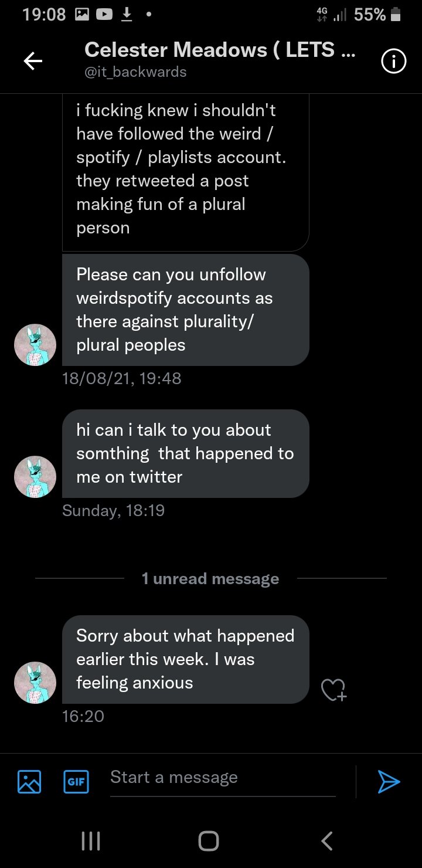
Task: Select the quoted weird spotify playlists tweet
Action: pyautogui.click(x=185, y=170)
